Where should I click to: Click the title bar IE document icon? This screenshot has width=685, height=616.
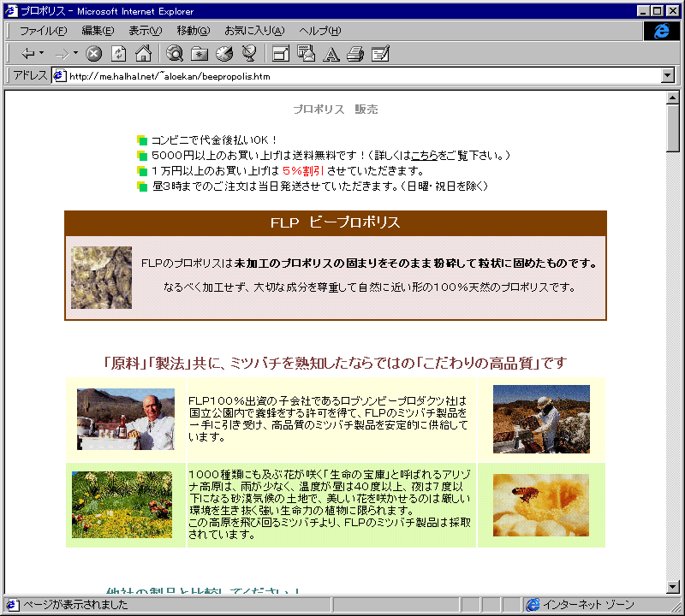click(12, 11)
